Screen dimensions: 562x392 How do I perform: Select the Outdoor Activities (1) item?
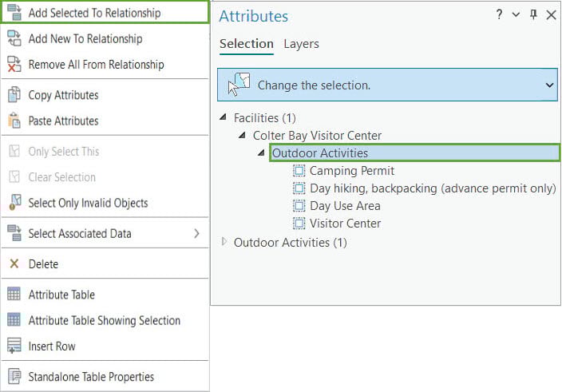pos(291,242)
